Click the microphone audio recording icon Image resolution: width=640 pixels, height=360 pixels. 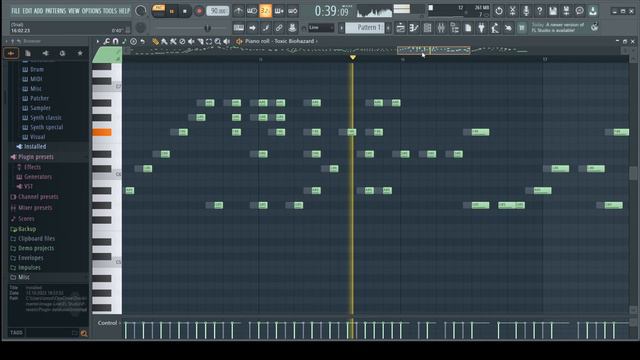[526, 11]
